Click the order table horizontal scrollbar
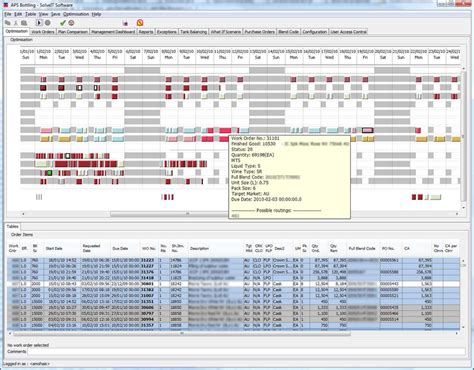 (182, 333)
